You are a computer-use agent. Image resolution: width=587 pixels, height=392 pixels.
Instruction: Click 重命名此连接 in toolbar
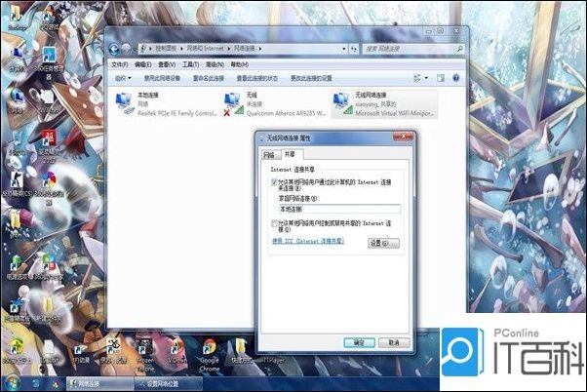tap(208, 78)
